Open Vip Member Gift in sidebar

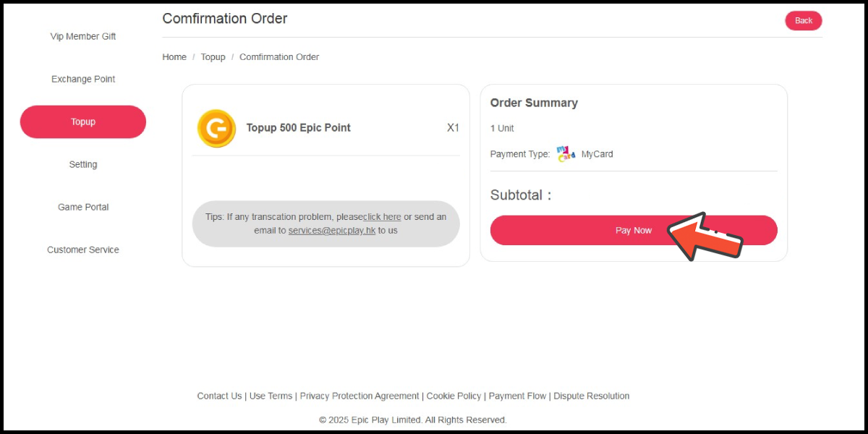[83, 37]
